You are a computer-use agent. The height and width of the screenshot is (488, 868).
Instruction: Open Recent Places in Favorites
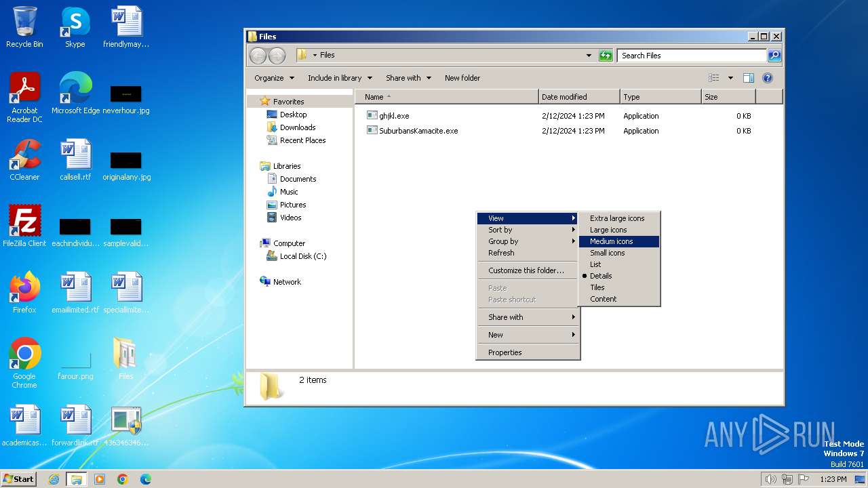296,140
